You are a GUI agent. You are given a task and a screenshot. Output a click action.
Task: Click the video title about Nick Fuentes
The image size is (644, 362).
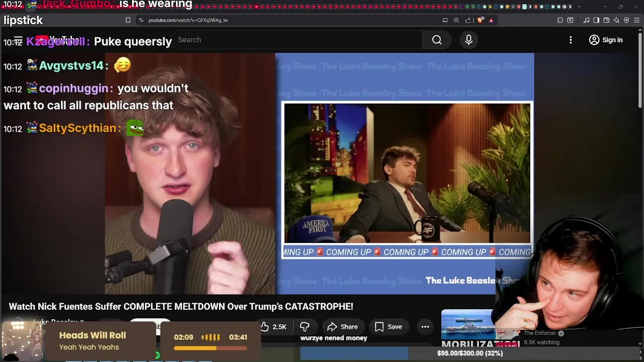point(181,306)
